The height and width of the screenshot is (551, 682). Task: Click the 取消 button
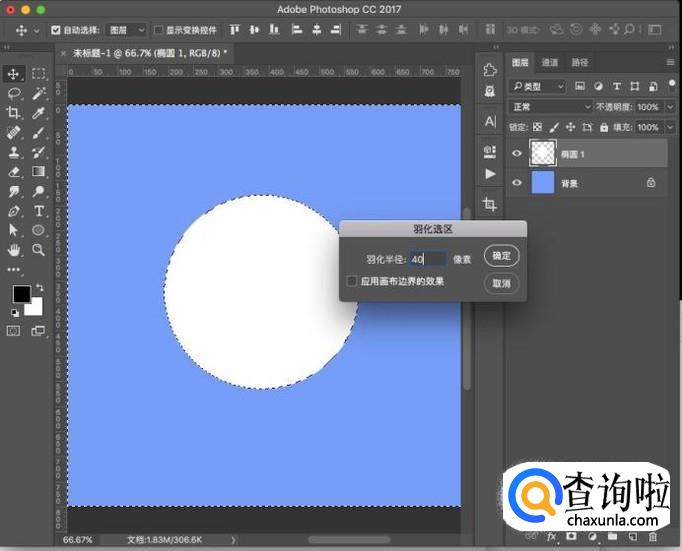point(501,284)
